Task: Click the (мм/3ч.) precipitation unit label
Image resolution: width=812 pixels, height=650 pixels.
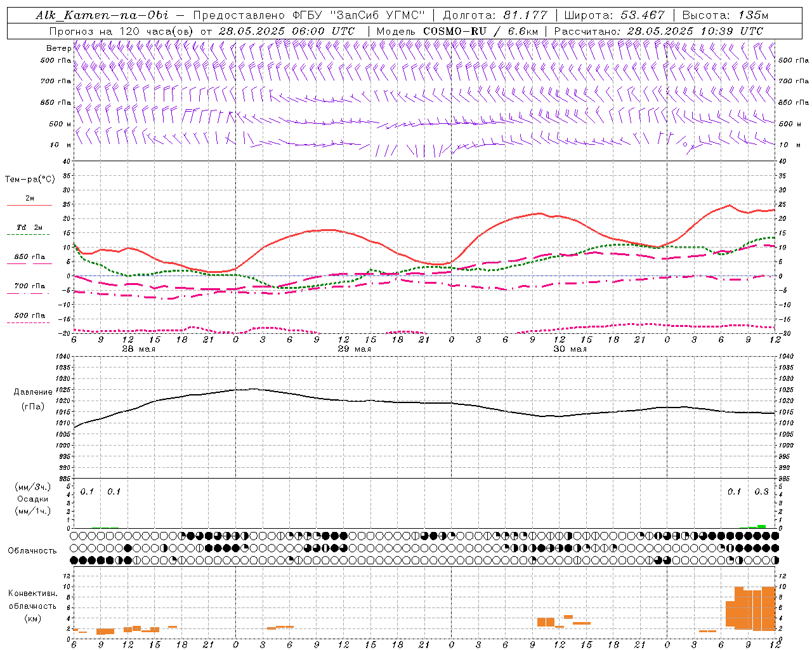Action: click(x=33, y=487)
